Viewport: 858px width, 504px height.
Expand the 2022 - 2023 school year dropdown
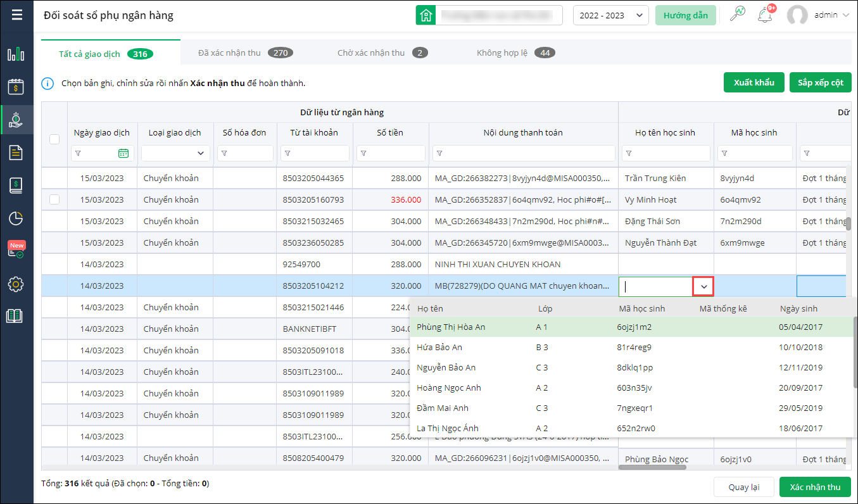[610, 16]
